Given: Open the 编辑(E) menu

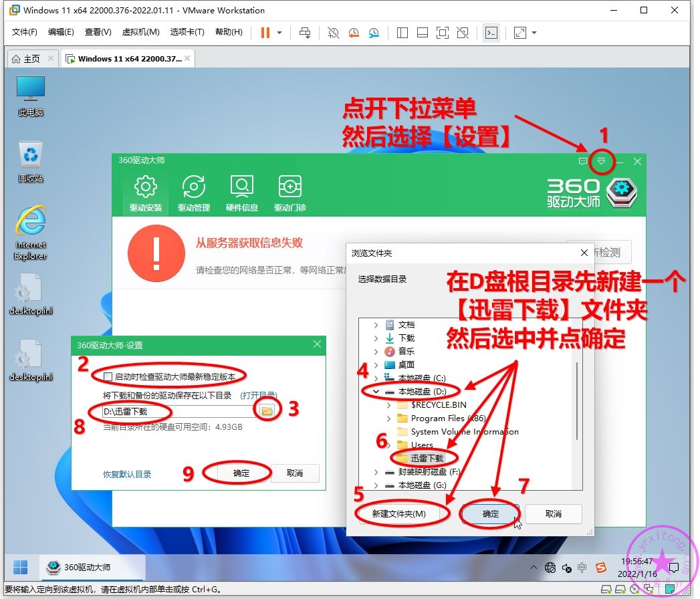Looking at the screenshot, I should (61, 32).
